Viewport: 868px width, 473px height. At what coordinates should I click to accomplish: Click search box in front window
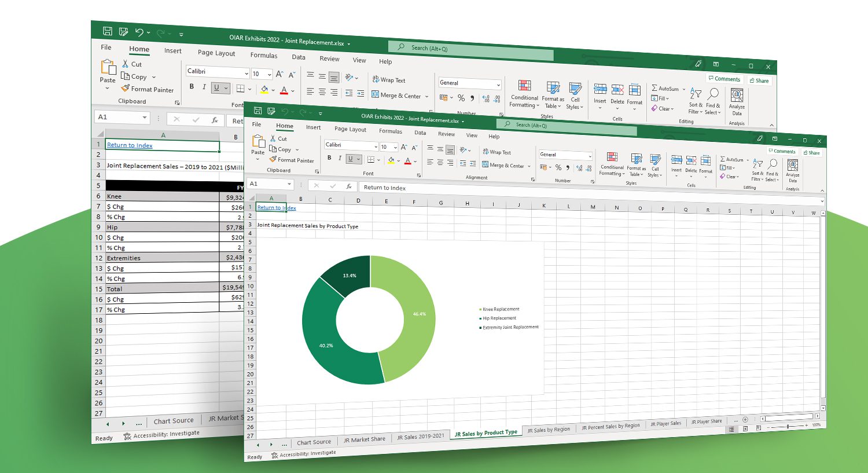click(567, 127)
